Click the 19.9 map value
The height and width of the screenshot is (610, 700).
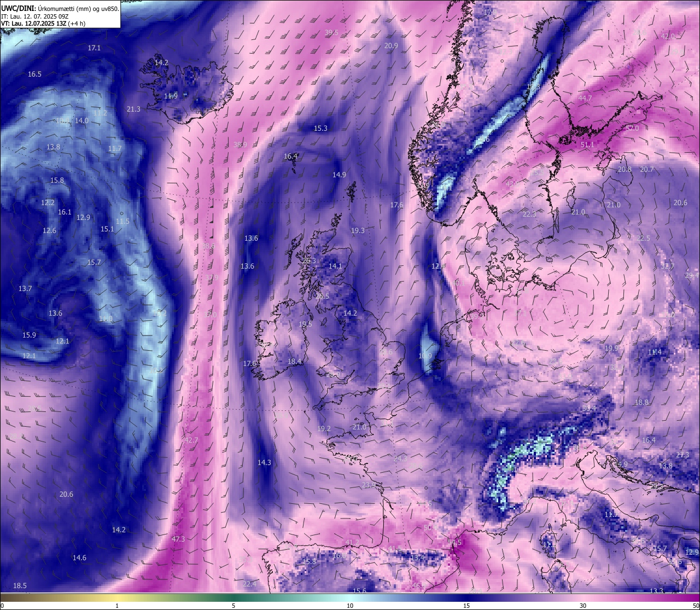click(x=611, y=348)
